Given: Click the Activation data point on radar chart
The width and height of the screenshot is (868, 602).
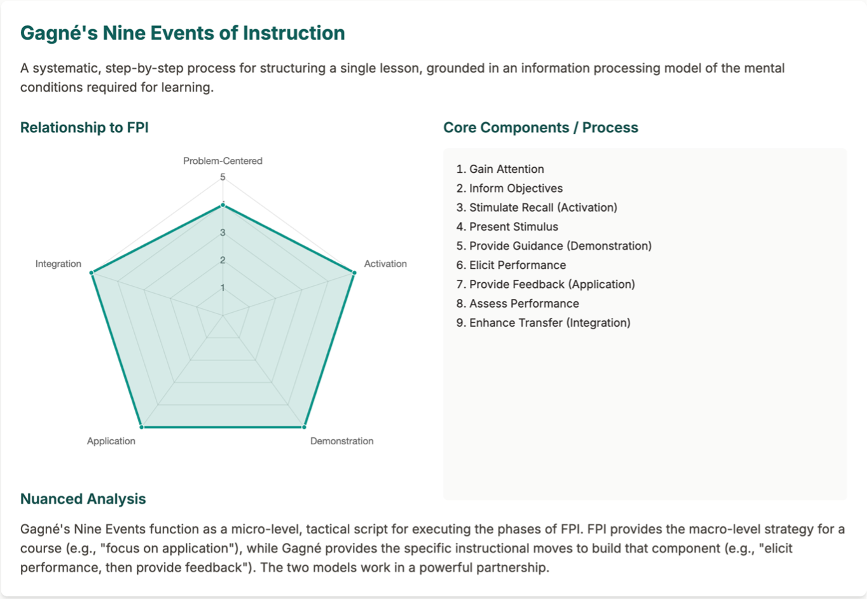Looking at the screenshot, I should (x=354, y=273).
